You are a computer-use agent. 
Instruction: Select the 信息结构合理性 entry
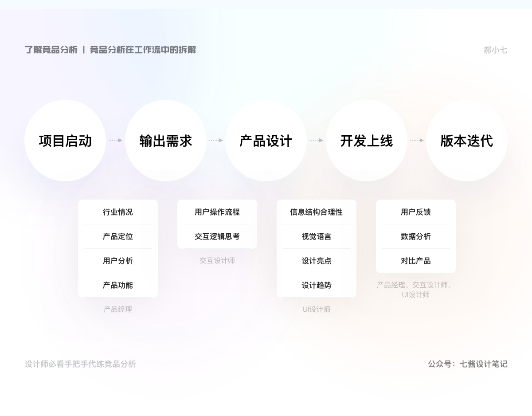coord(317,212)
